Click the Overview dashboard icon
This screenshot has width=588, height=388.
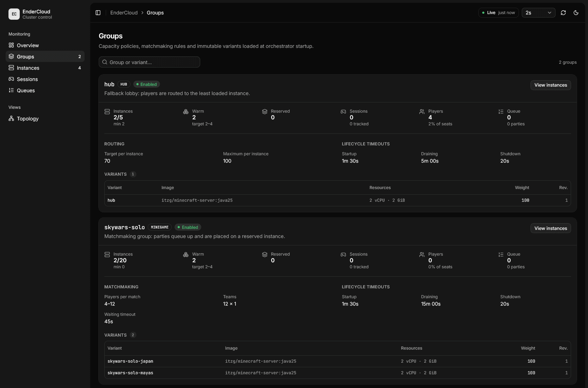point(11,45)
